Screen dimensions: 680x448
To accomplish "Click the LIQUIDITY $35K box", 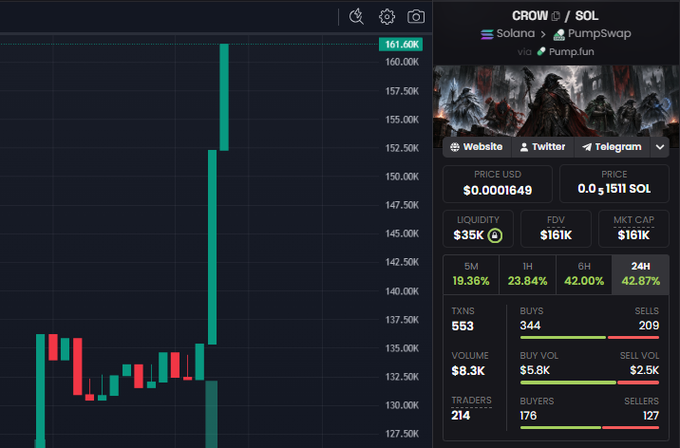I will tap(478, 229).
